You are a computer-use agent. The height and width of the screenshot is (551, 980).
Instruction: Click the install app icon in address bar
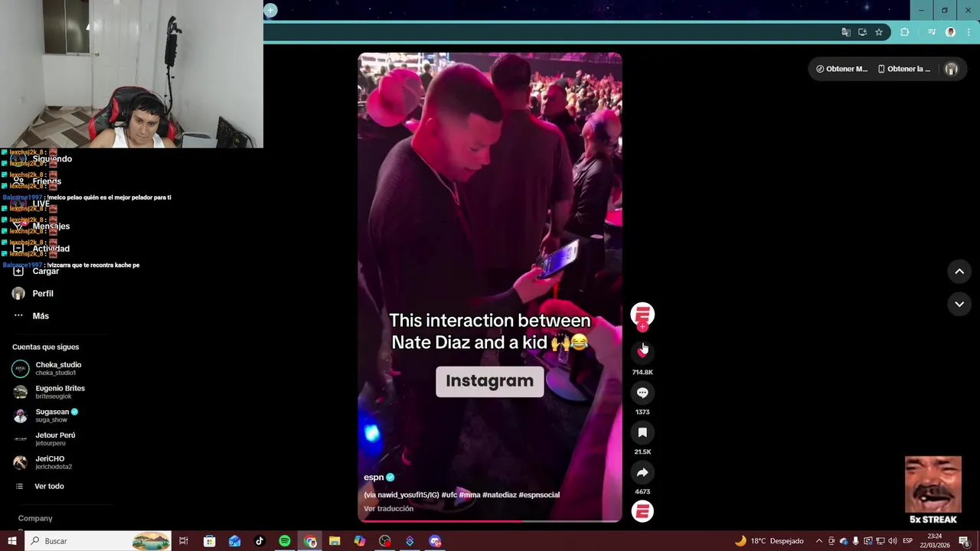[862, 32]
